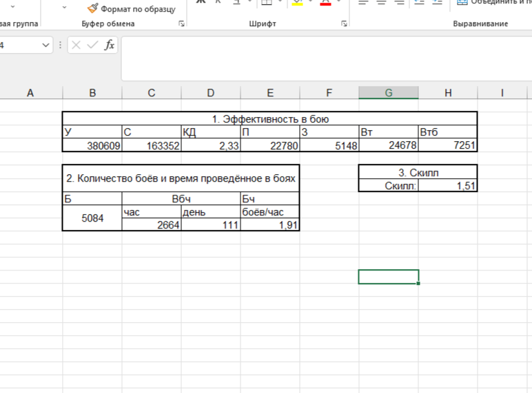This screenshot has width=532, height=393.
Task: Toggle underline formatting
Action: click(x=236, y=2)
